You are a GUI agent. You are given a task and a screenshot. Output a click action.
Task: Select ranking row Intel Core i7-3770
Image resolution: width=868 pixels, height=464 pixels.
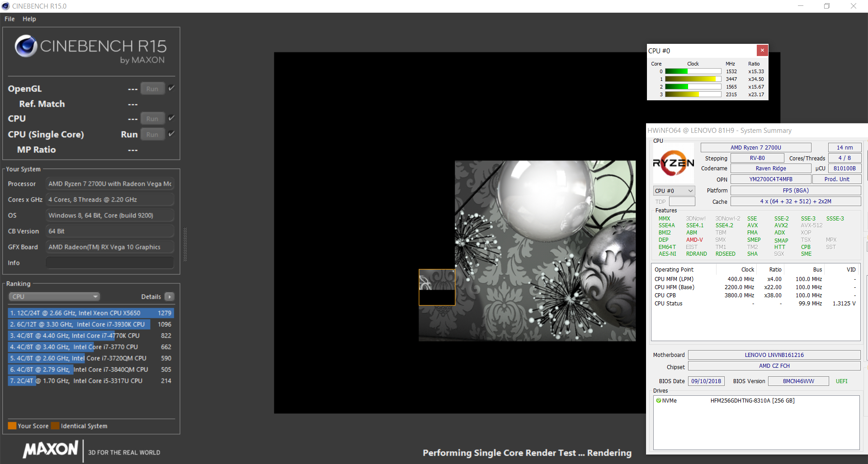pyautogui.click(x=91, y=347)
